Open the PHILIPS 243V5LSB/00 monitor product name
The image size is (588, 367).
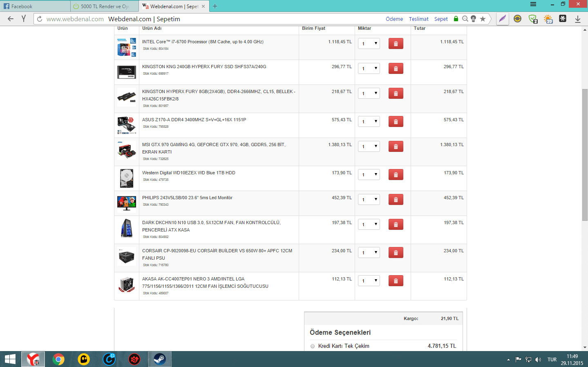click(187, 198)
